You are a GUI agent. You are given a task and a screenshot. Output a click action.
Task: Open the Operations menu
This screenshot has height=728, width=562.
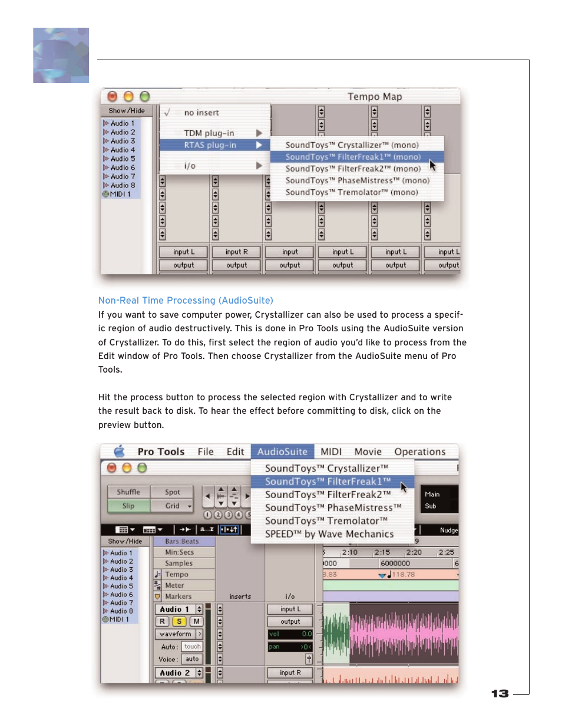pos(420,452)
